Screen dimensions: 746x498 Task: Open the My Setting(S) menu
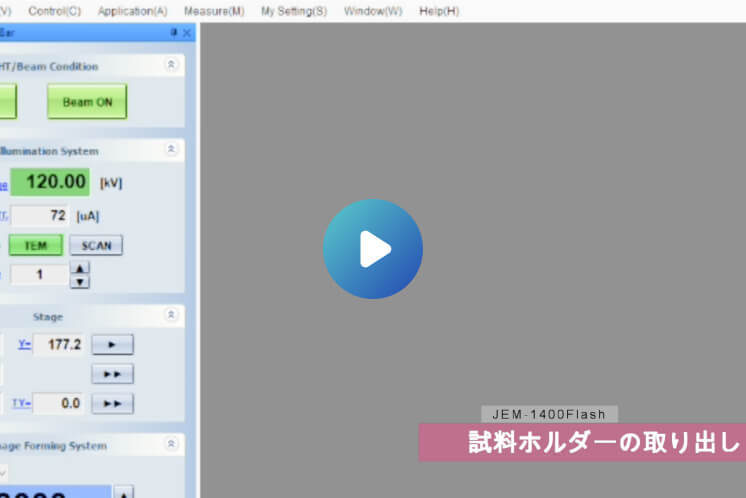tap(293, 11)
